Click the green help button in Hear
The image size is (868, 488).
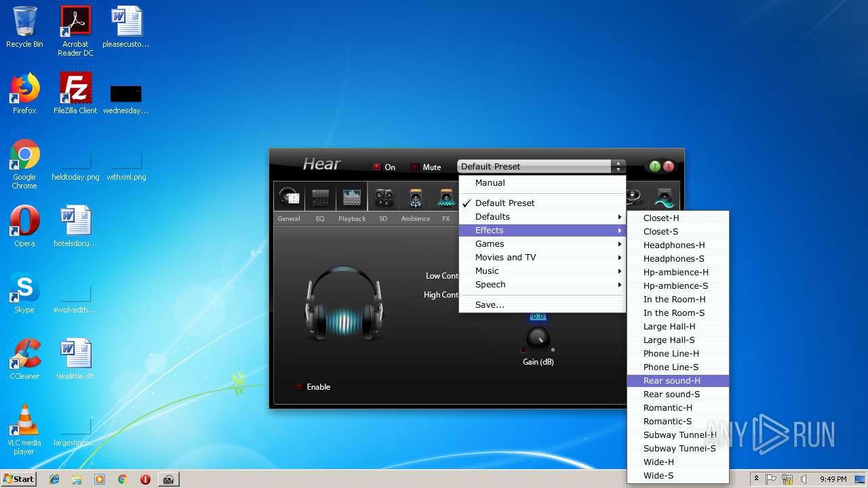[x=654, y=166]
